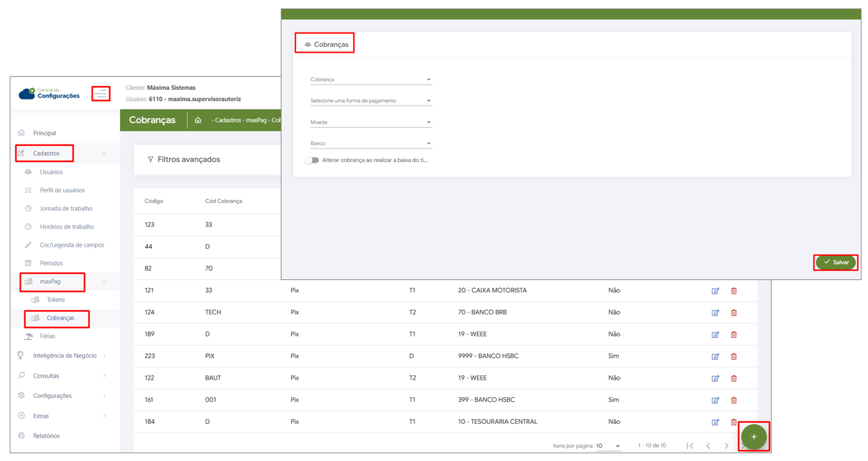868x461 pixels.
Task: Edit the 9999 - BANCO HSBC row
Action: (x=715, y=357)
